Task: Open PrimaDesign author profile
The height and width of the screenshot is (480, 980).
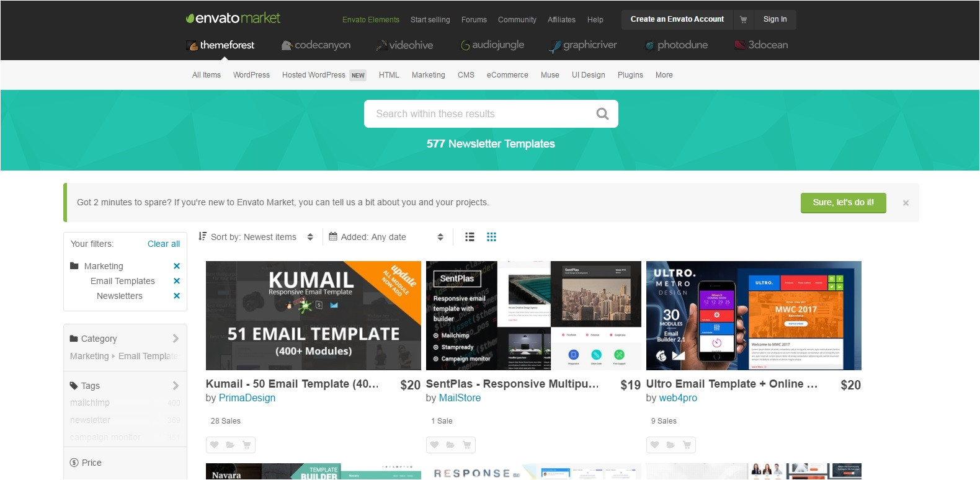Action: (247, 398)
